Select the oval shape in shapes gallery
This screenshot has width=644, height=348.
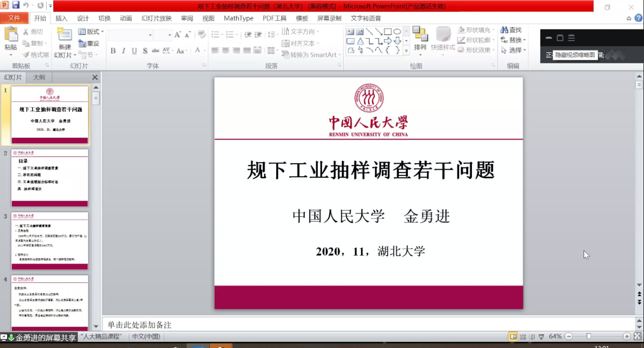(397, 31)
